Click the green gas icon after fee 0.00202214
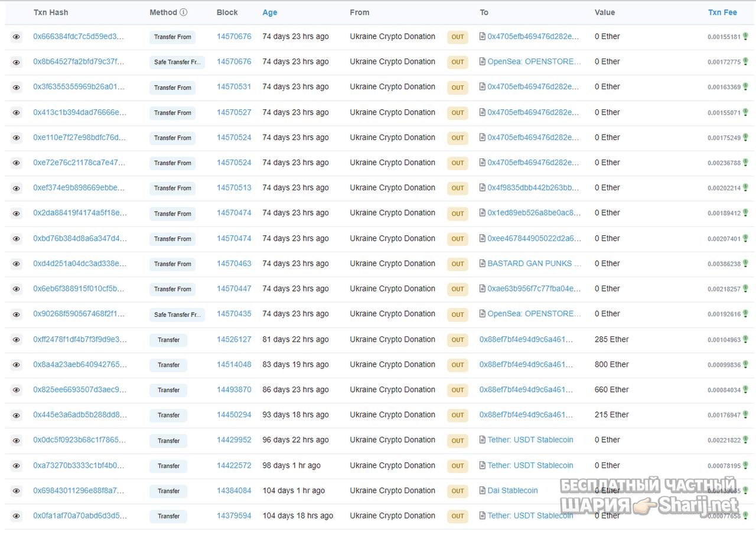Image resolution: width=756 pixels, height=535 pixels. 745,187
